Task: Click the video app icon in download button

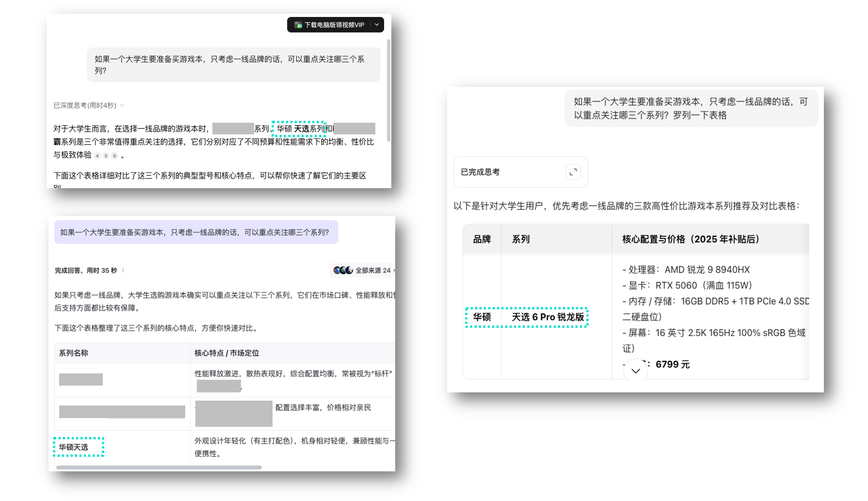Action: (298, 25)
